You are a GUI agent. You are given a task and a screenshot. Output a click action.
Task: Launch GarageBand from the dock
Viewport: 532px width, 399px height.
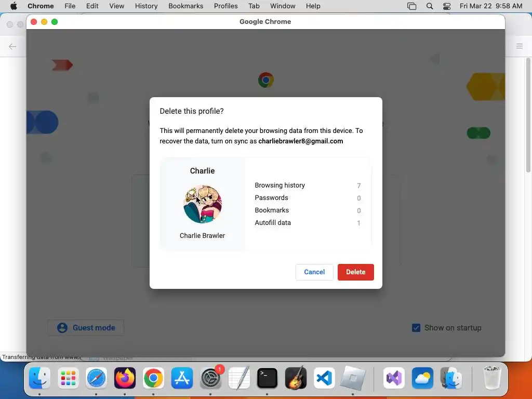(296, 378)
